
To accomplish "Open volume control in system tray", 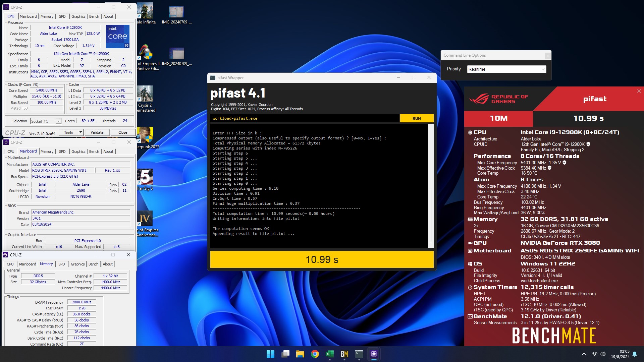I will click(603, 354).
